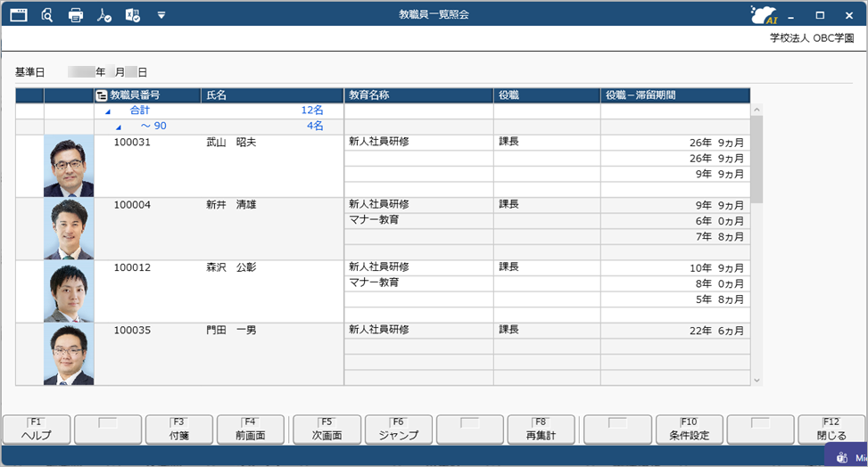Click マナー教育 in the 100004 row
The image size is (868, 467).
tap(374, 220)
